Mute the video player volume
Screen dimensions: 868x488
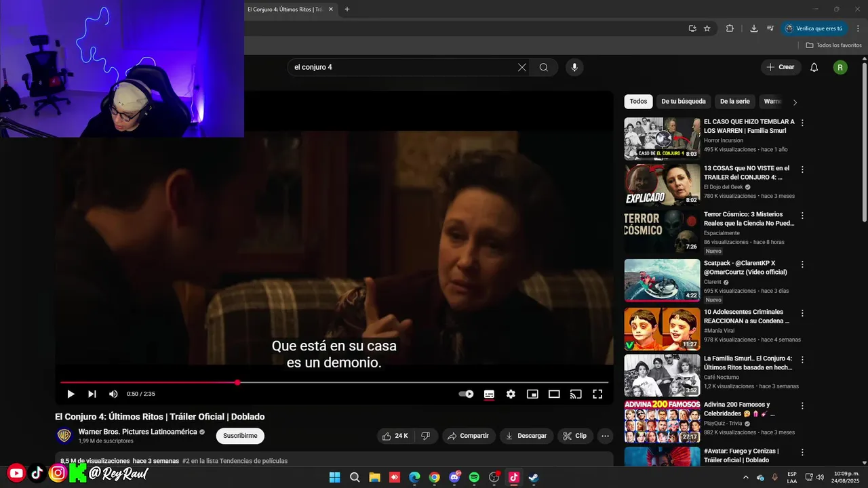113,394
